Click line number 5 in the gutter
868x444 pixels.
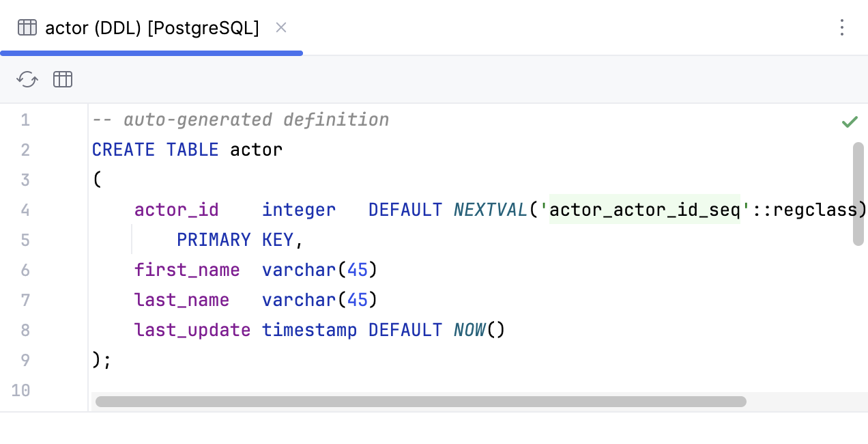[25, 240]
